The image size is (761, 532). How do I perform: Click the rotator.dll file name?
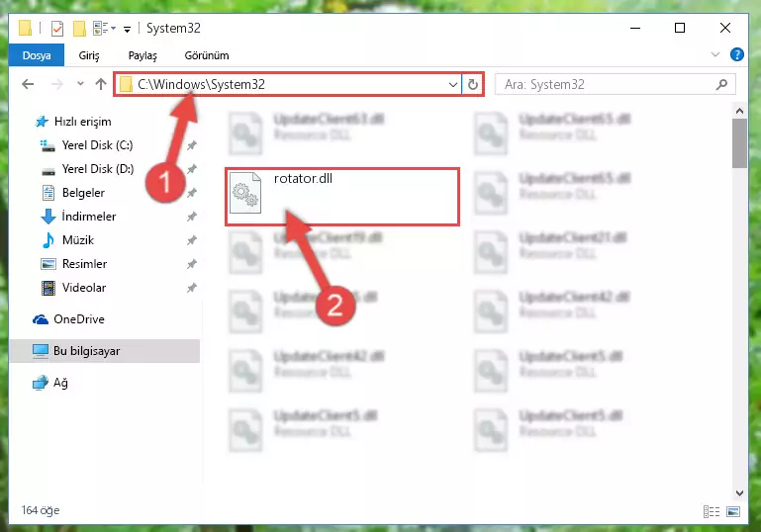tap(303, 178)
